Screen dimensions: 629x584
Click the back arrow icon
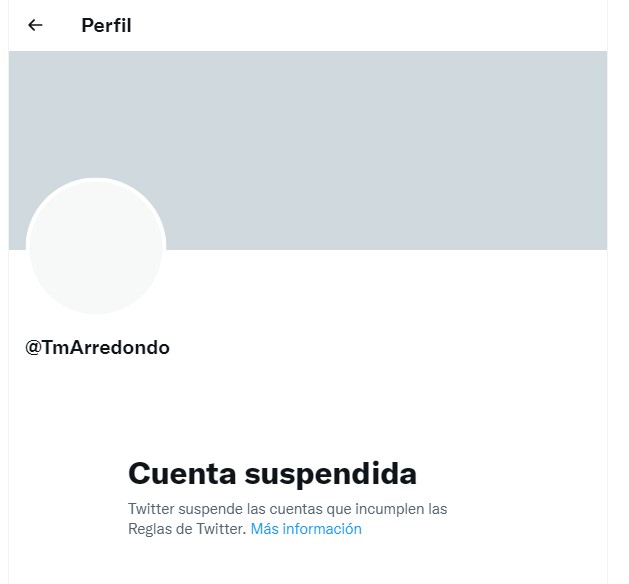coord(35,25)
